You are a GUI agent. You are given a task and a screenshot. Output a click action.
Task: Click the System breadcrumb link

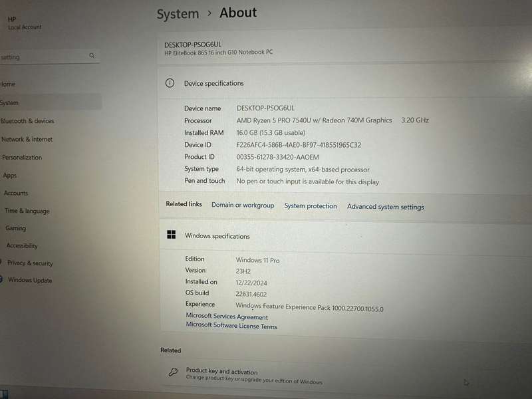point(178,14)
